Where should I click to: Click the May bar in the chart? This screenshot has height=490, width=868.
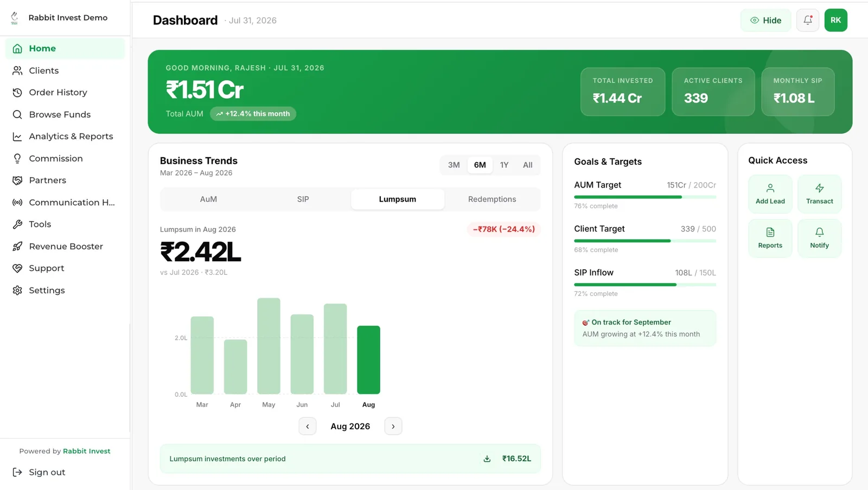(269, 346)
